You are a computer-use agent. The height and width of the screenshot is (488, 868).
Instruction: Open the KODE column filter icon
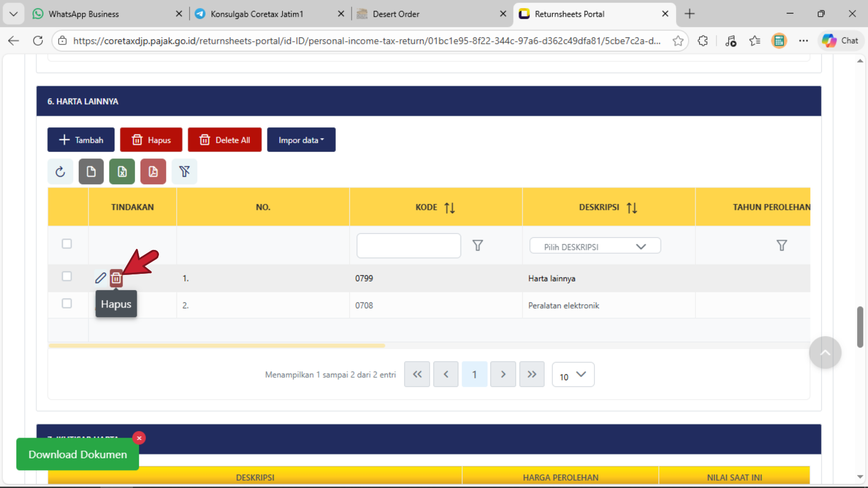pyautogui.click(x=477, y=246)
